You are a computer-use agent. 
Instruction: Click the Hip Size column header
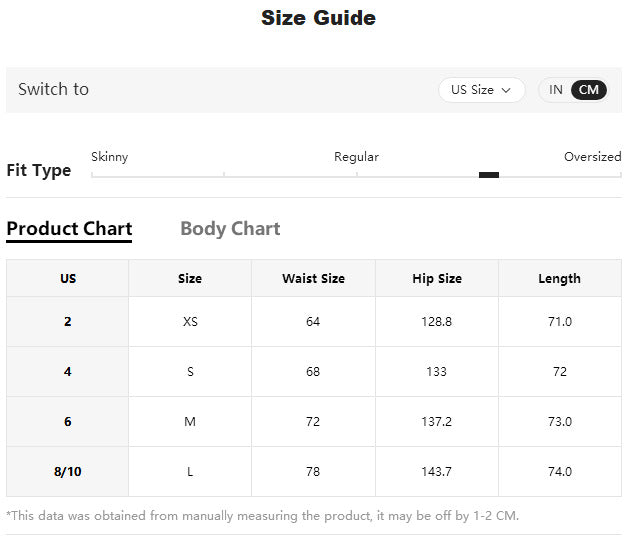pyautogui.click(x=437, y=278)
